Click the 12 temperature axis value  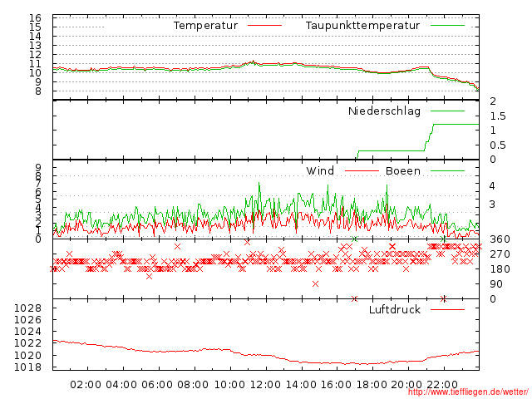click(x=35, y=54)
